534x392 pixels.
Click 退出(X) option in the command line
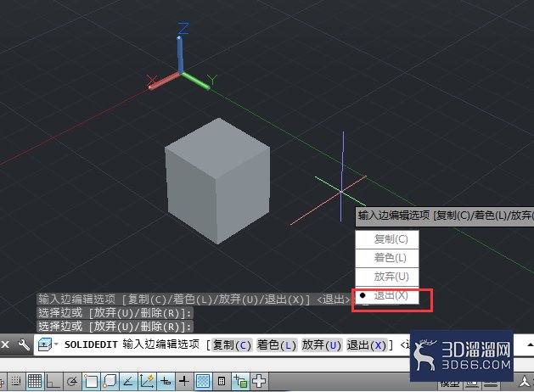tap(367, 345)
